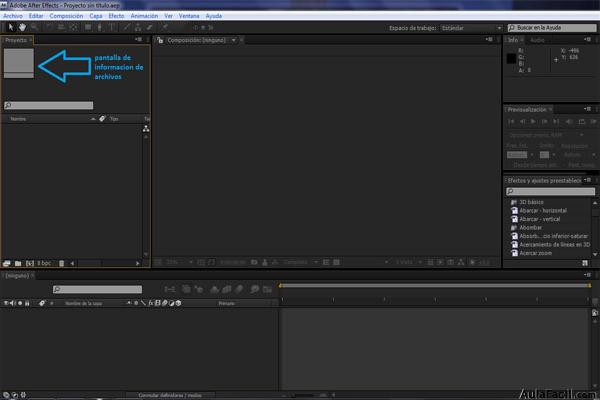
Task: Sort project items by Nombre column
Action: pos(18,119)
